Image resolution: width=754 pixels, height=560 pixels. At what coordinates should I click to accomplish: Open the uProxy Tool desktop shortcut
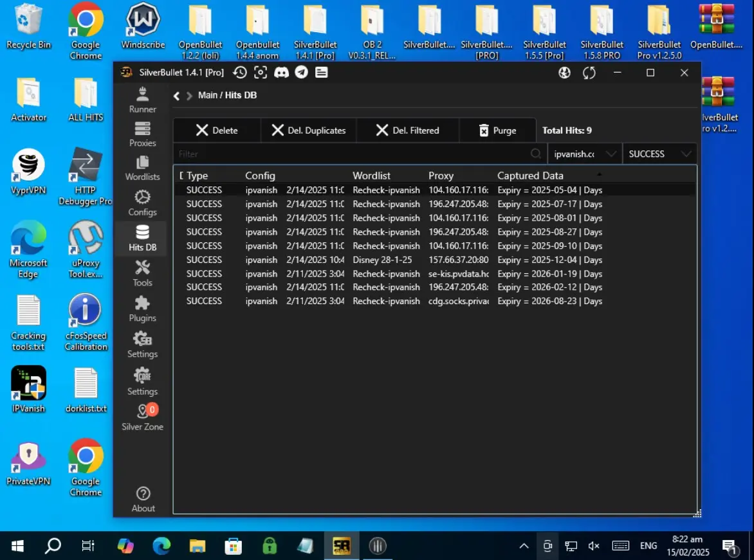pos(86,250)
